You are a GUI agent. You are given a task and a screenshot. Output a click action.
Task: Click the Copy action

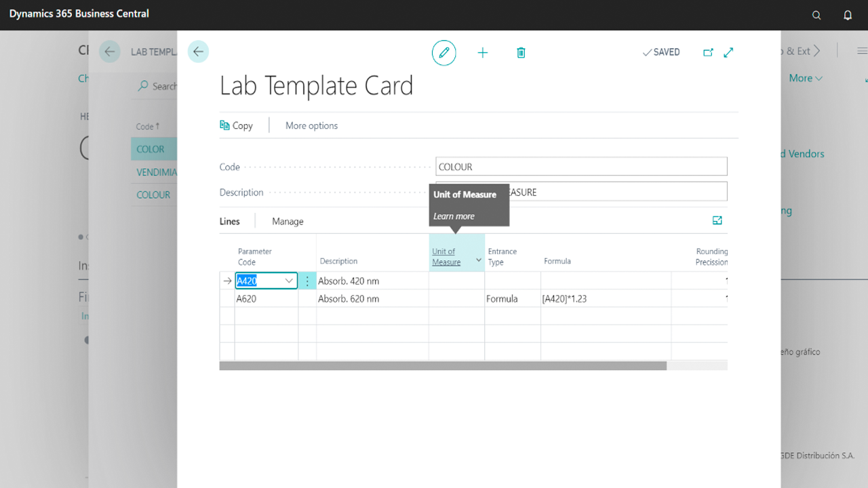(x=236, y=125)
